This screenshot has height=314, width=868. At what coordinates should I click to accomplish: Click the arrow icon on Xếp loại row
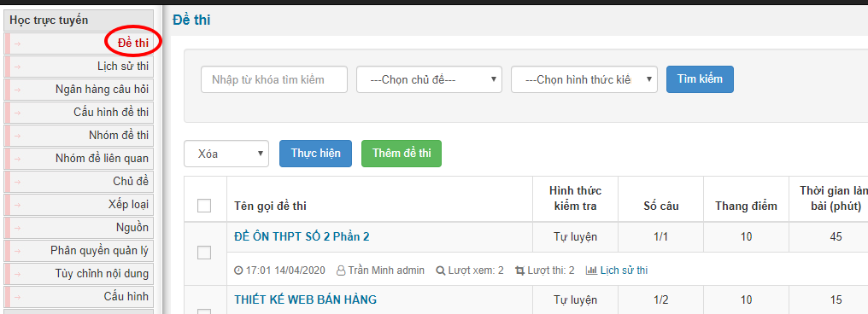17,205
